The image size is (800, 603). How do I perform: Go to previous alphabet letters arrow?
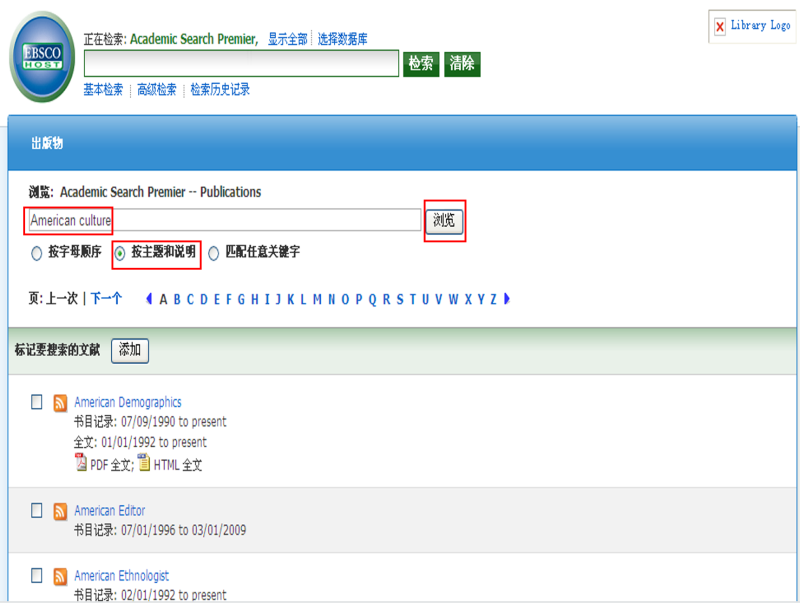[149, 298]
